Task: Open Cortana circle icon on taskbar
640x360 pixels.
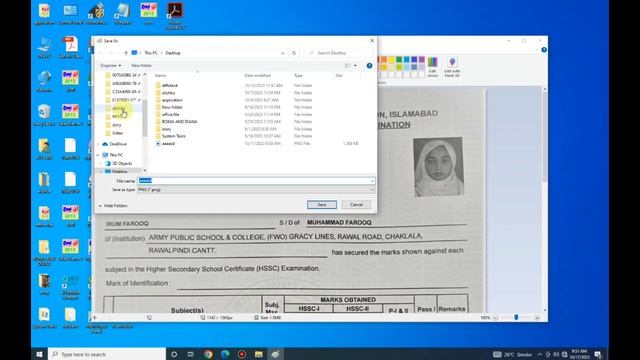Action: [174, 354]
